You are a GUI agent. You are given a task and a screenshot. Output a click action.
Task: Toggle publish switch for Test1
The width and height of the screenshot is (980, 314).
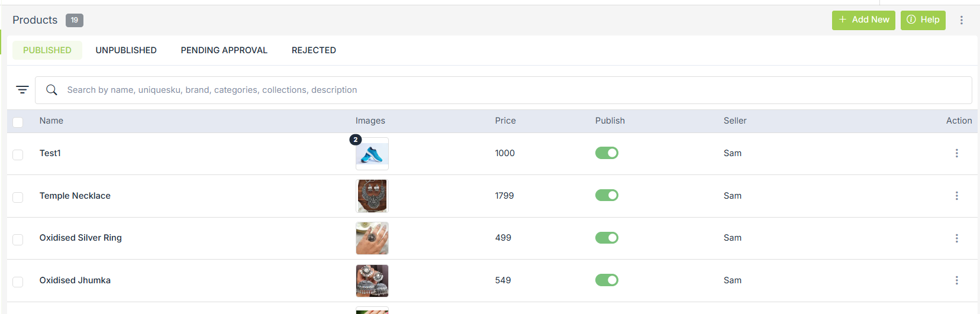607,153
